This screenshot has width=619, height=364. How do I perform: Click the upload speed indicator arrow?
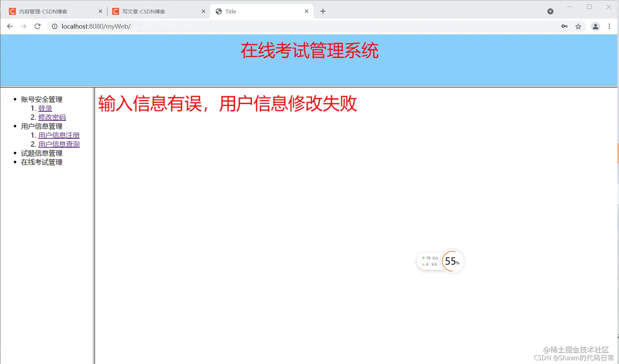(x=423, y=258)
